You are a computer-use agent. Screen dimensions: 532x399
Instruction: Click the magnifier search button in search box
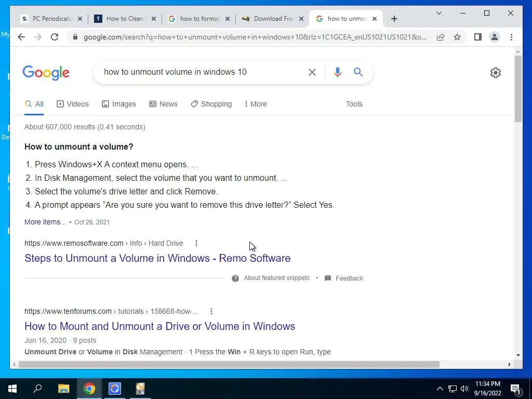tap(358, 72)
